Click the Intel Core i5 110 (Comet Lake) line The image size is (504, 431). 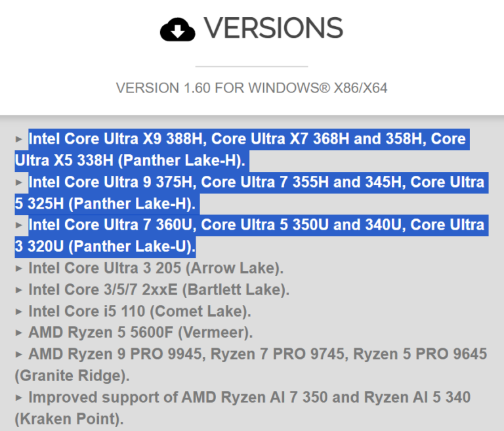pos(140,312)
